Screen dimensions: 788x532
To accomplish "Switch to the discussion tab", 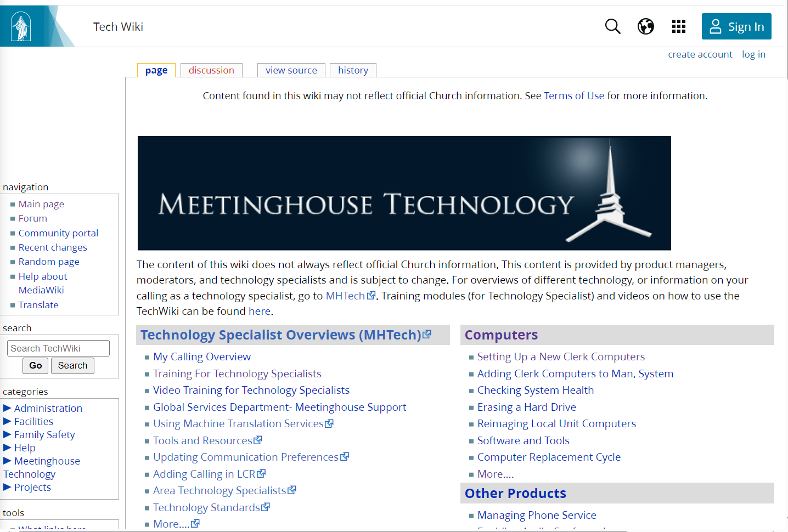I will click(211, 70).
